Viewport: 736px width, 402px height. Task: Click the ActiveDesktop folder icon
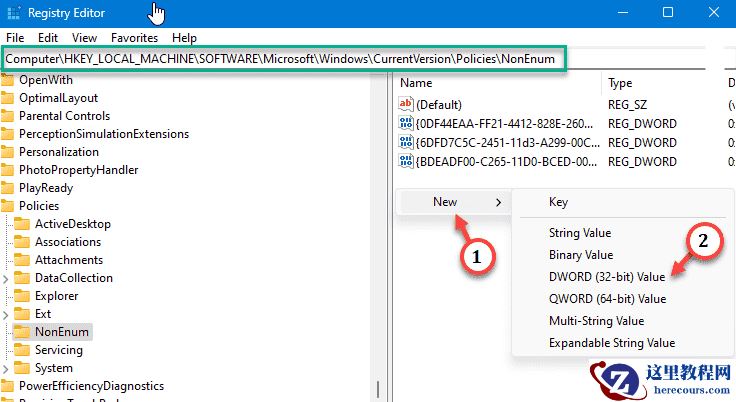click(x=22, y=224)
